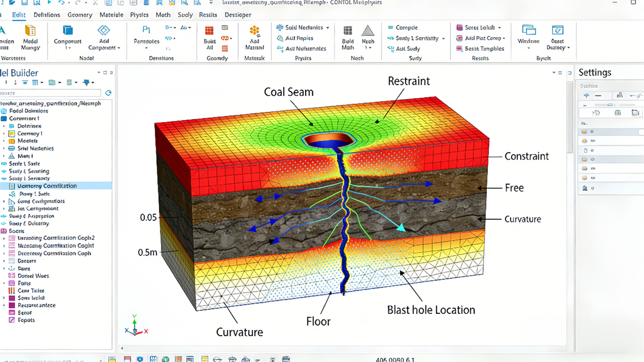Viewport: 644px width, 362px height.
Task: Click the Oeget Destacy icon
Action: (x=557, y=30)
